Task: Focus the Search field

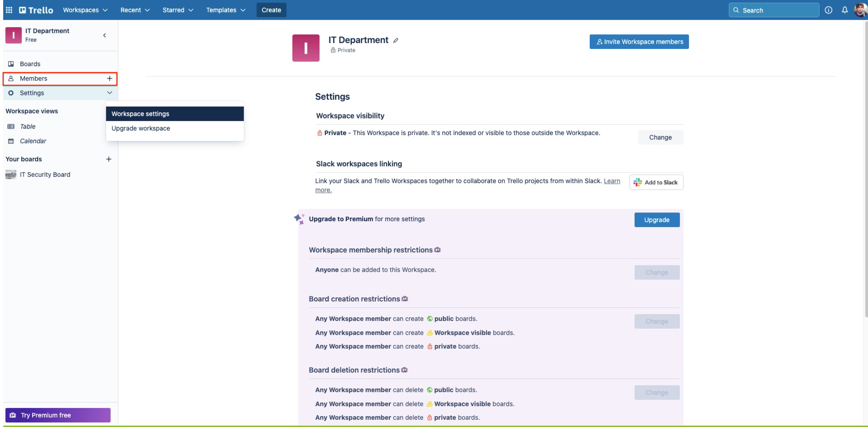Action: pyautogui.click(x=774, y=10)
